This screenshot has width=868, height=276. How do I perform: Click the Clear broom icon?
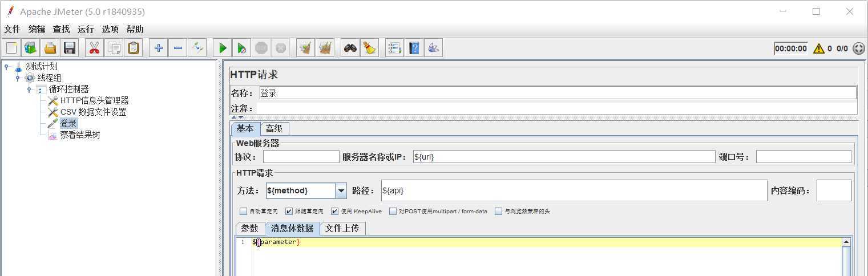(306, 48)
